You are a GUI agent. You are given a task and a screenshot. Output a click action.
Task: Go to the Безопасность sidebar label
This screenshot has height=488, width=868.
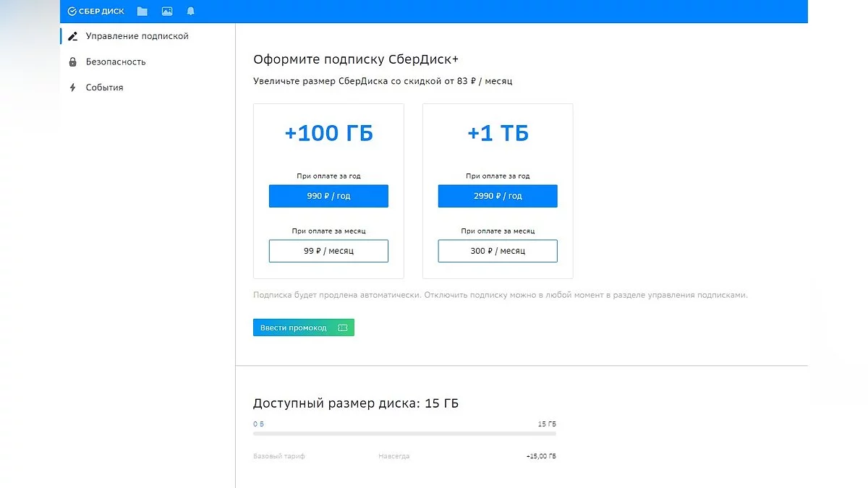coord(116,62)
